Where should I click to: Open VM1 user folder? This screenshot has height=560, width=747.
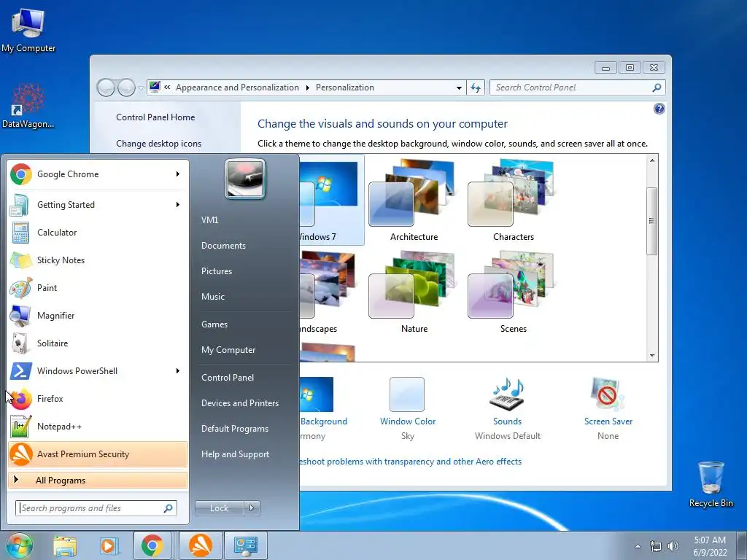point(209,220)
